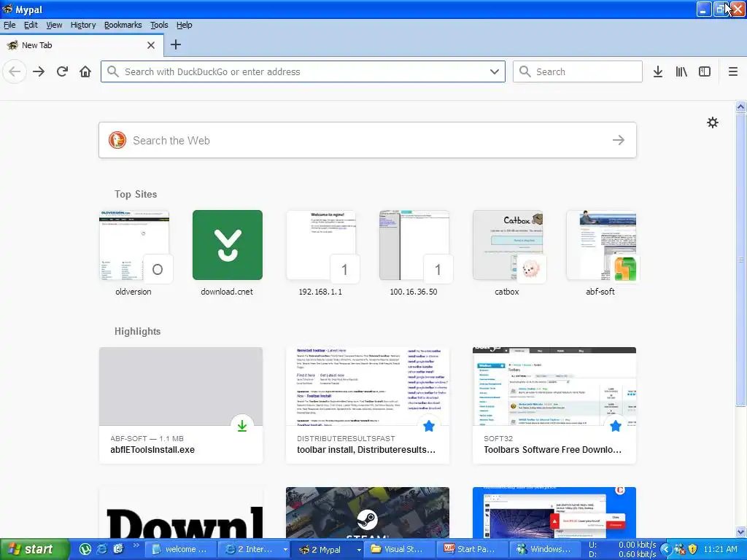The height and width of the screenshot is (560, 747).
Task: Click the system clock 11:21 AM
Action: [720, 550]
